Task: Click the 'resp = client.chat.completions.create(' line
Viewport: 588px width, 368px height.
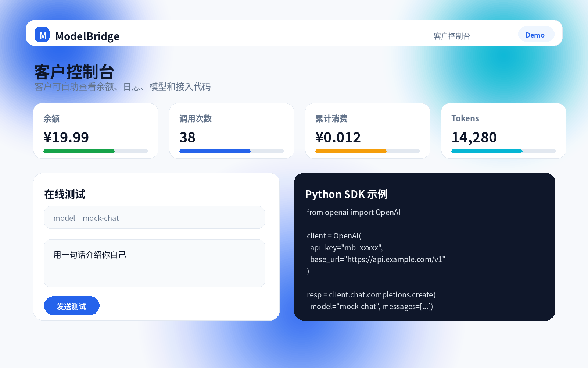Action: pyautogui.click(x=371, y=295)
